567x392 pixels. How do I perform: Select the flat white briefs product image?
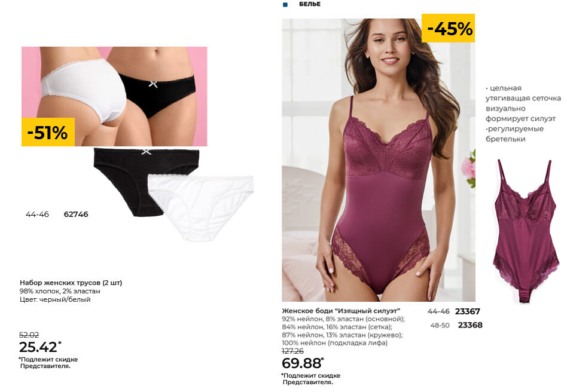[201, 208]
